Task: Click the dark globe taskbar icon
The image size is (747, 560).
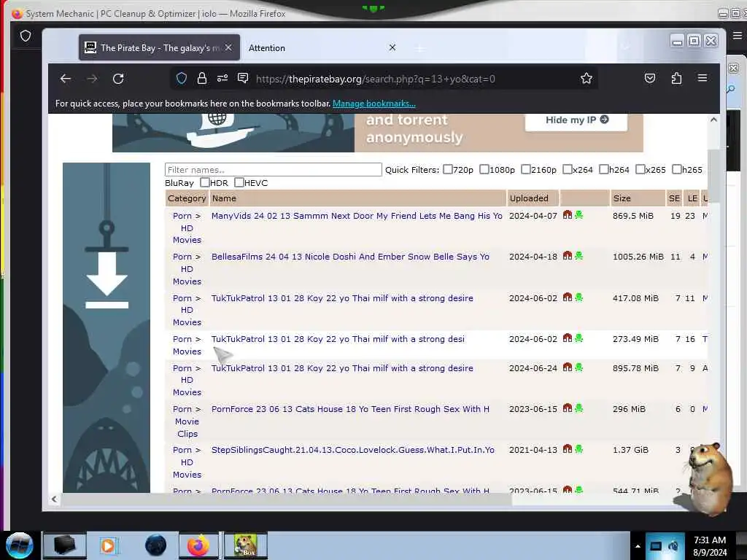Action: (x=156, y=545)
